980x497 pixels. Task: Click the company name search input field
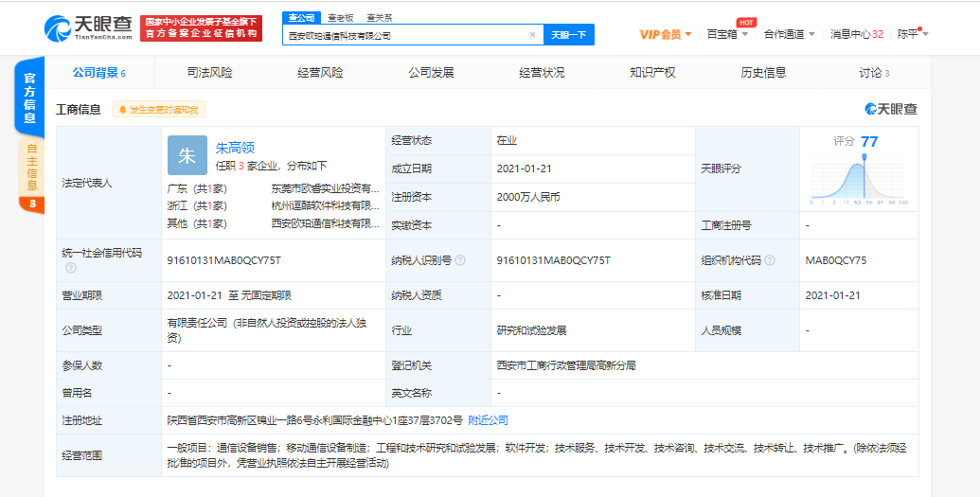pyautogui.click(x=407, y=35)
